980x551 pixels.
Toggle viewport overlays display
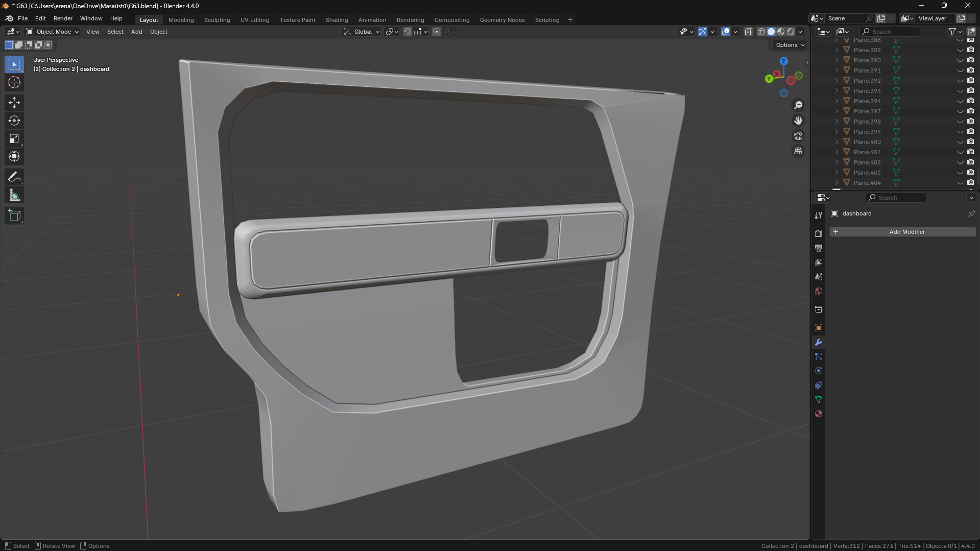pos(726,32)
